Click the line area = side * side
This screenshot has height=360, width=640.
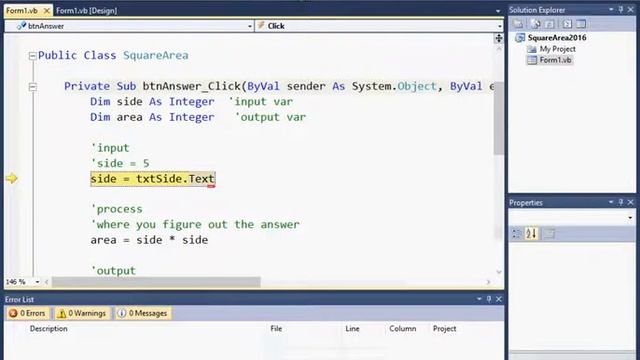click(x=149, y=240)
